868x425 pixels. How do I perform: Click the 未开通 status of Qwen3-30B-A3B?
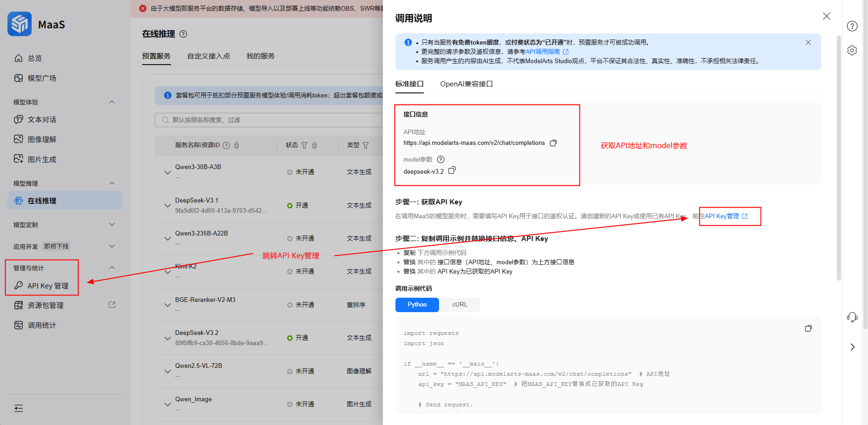(x=301, y=172)
